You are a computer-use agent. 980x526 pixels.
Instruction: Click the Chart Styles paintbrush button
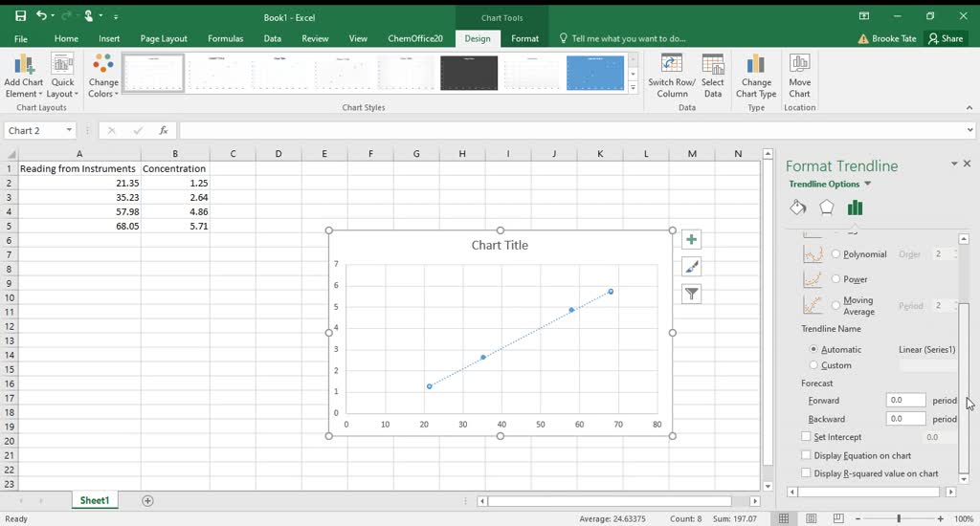(x=691, y=267)
